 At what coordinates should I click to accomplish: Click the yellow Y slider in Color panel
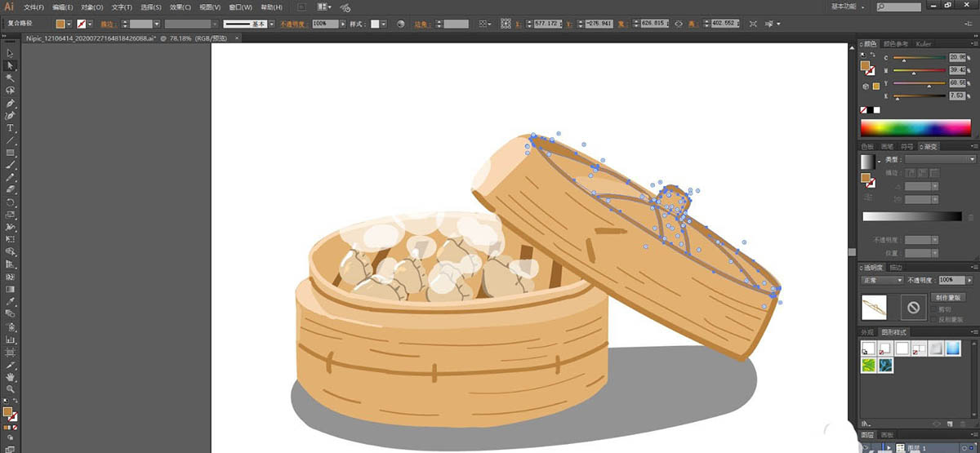919,83
